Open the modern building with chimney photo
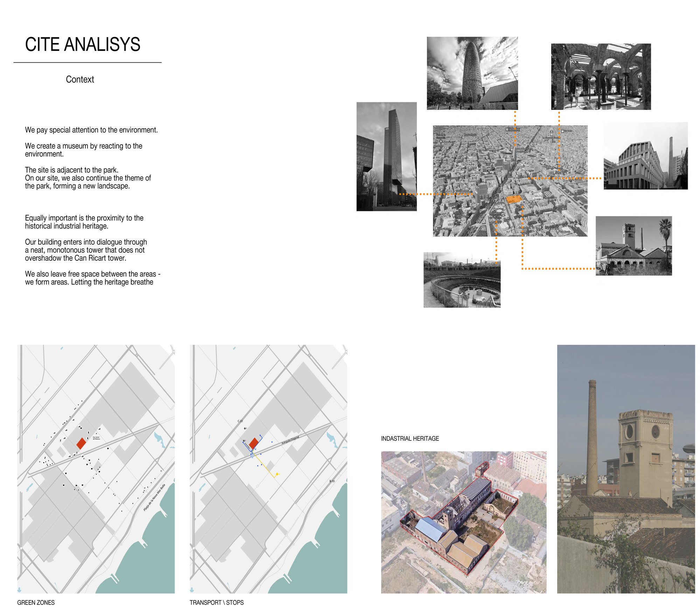 pos(645,156)
